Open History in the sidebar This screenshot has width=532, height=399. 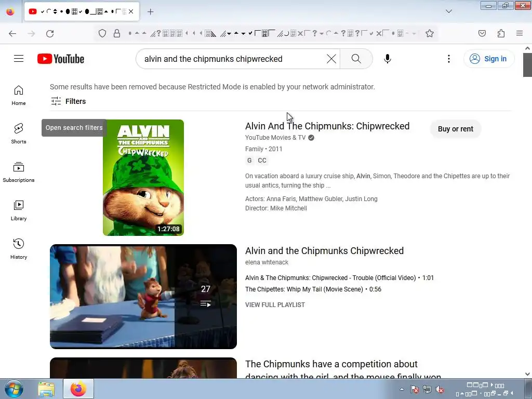pos(19,249)
